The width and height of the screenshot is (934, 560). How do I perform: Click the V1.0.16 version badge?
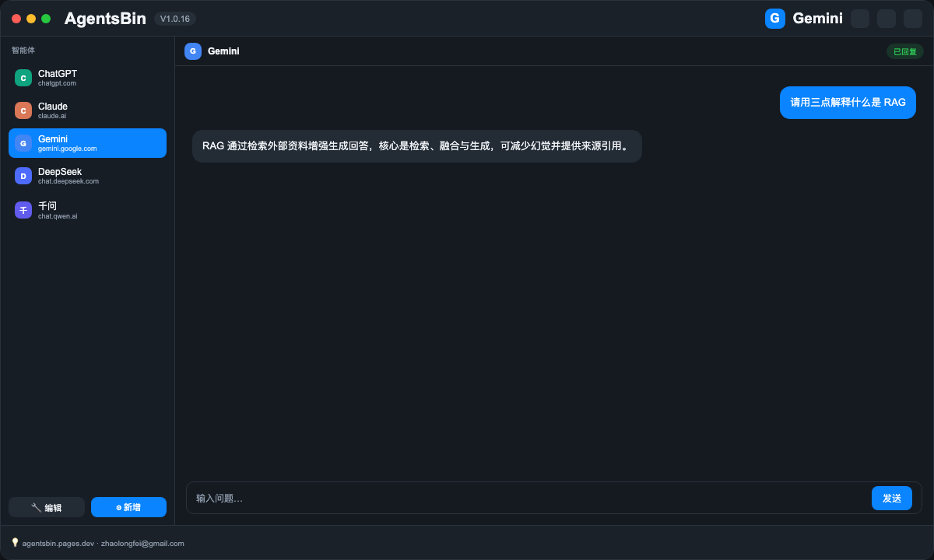click(x=175, y=19)
